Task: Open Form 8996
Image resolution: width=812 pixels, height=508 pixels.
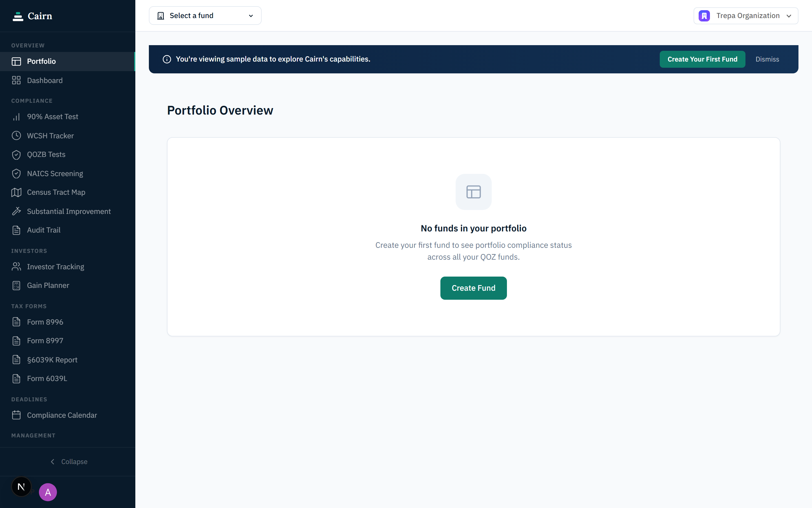Action: 67,322
